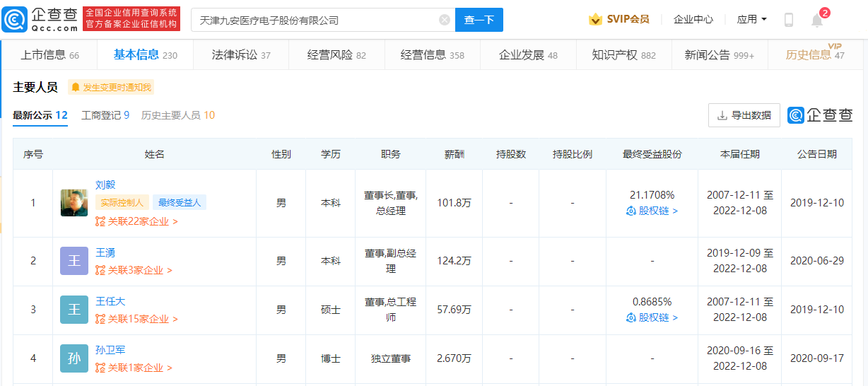This screenshot has height=386, width=868.
Task: Open the 应用 dropdown menu
Action: [x=751, y=20]
